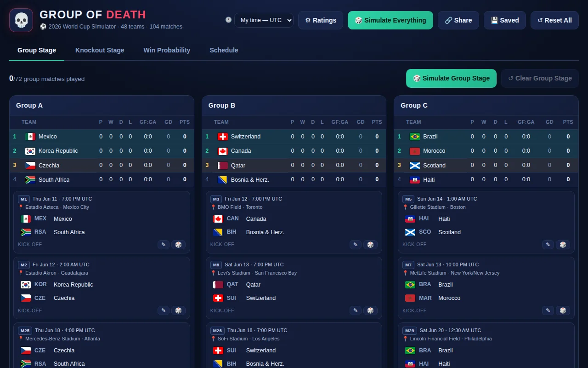Simulate match M1 with dice icon

(x=179, y=245)
